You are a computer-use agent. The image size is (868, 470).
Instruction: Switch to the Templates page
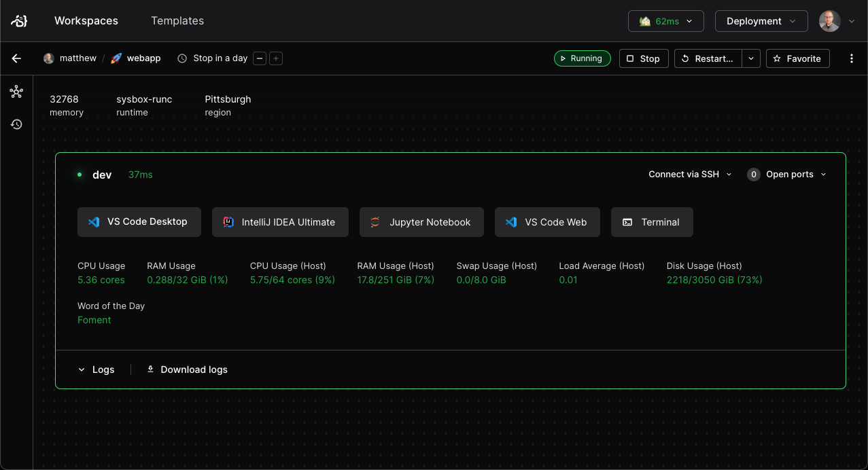point(177,20)
